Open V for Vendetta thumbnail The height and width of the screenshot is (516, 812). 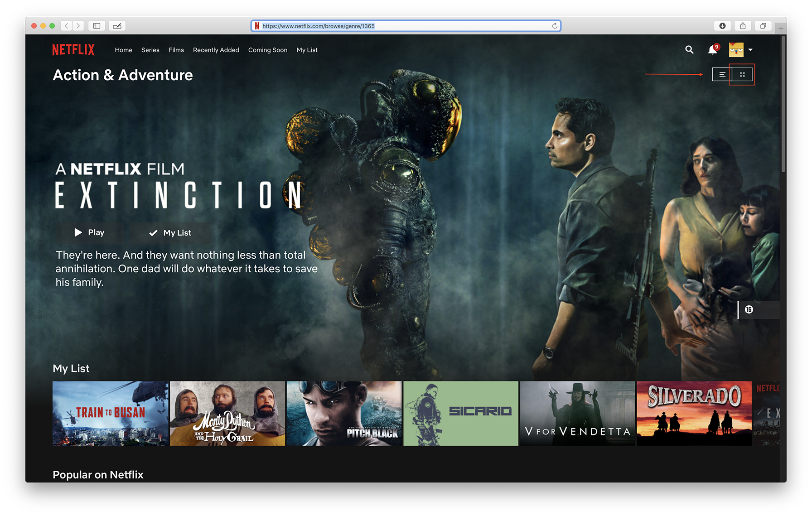(x=578, y=413)
